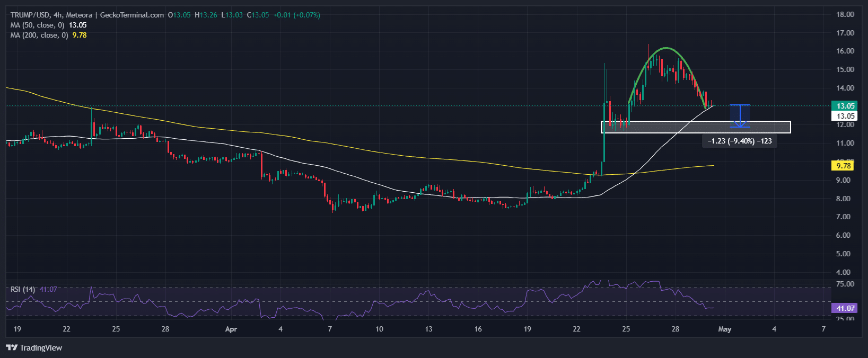The image size is (868, 358).
Task: Click the MA 200 value 9.78 in legend
Action: [x=80, y=35]
